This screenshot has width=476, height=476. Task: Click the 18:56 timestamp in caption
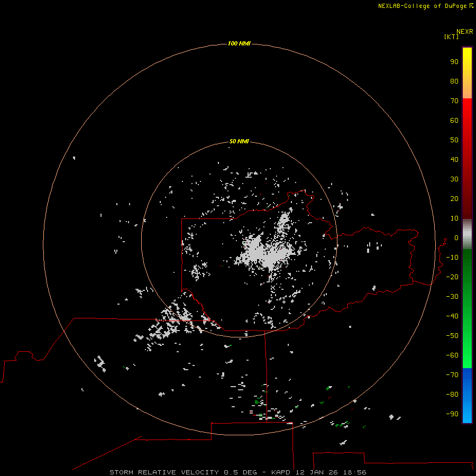click(354, 472)
